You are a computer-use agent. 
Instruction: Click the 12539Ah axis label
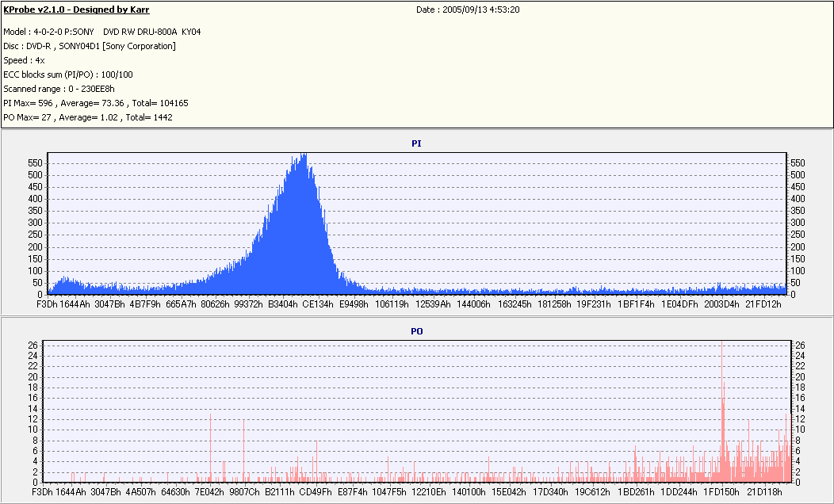pyautogui.click(x=433, y=304)
